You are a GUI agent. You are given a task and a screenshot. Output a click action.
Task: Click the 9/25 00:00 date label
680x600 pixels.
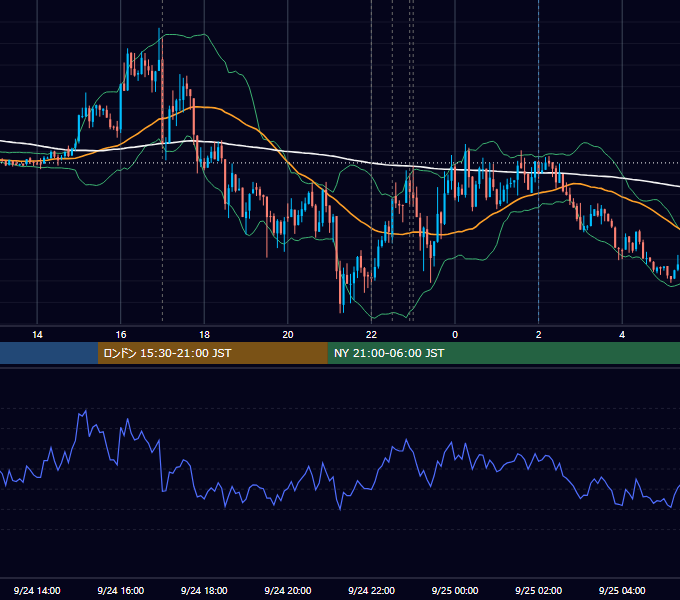[455, 590]
